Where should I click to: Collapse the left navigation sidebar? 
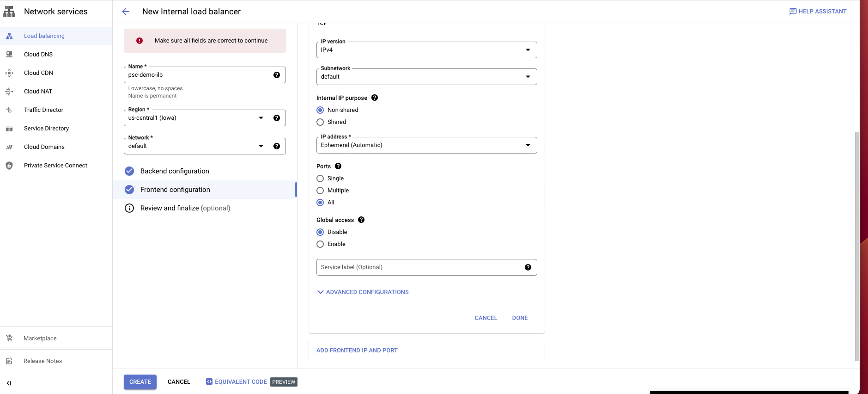(9, 383)
